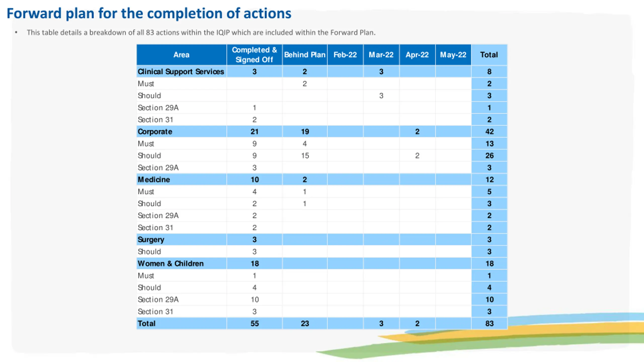This screenshot has height=362, width=644.
Task: Click the Corporate total cell showing 42
Action: [489, 131]
